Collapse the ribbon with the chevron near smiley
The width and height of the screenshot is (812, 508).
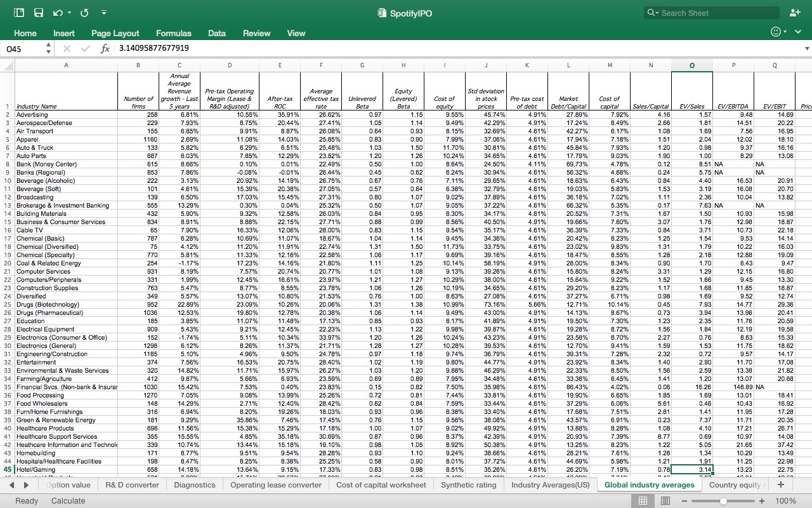point(797,31)
